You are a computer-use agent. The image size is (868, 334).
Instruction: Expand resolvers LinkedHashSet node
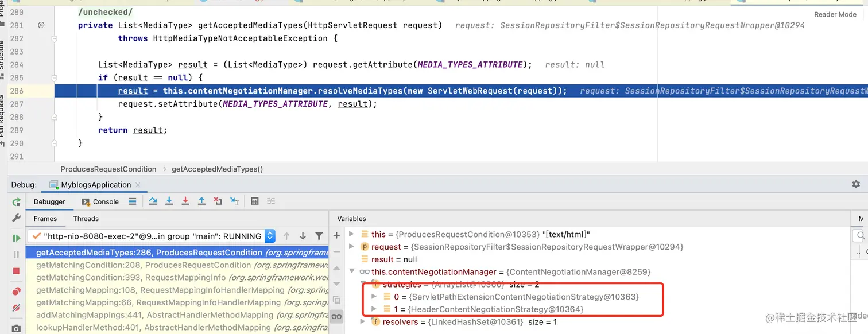pos(363,322)
